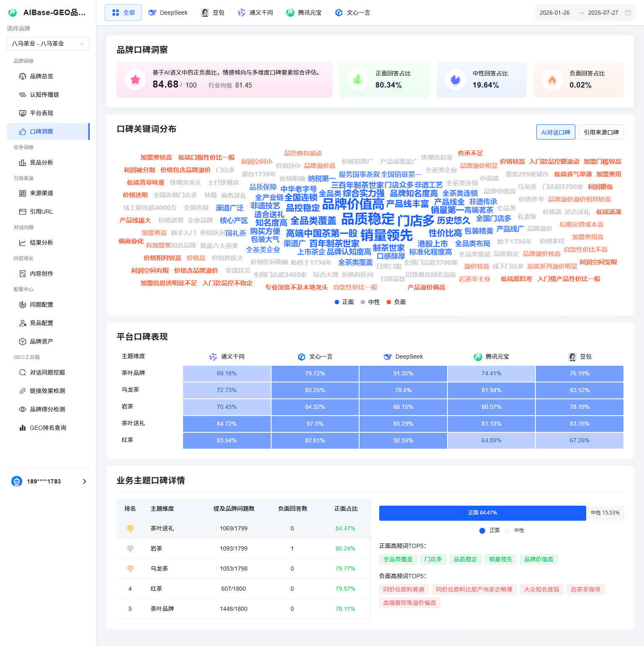Click the 门店多 word in cloud

pyautogui.click(x=416, y=220)
